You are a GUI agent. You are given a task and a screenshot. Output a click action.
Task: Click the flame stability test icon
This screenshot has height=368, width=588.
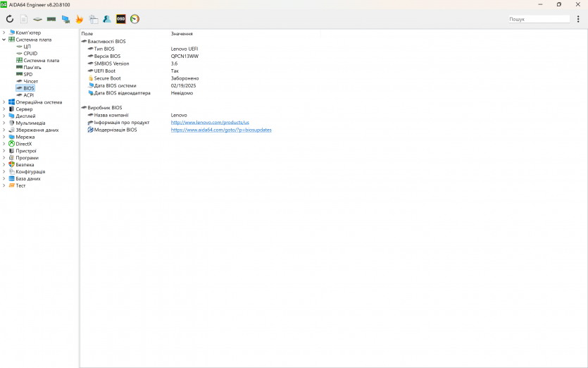pyautogui.click(x=80, y=19)
